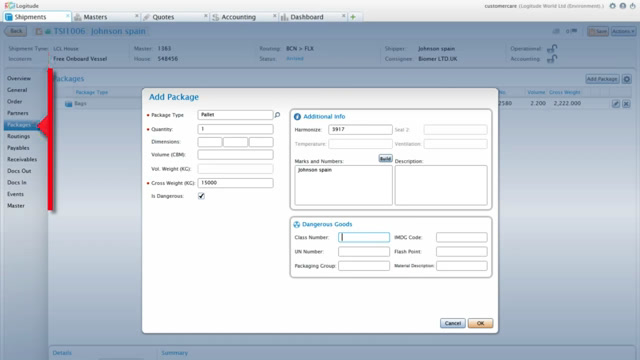Open Events in sidebar

pos(16,194)
